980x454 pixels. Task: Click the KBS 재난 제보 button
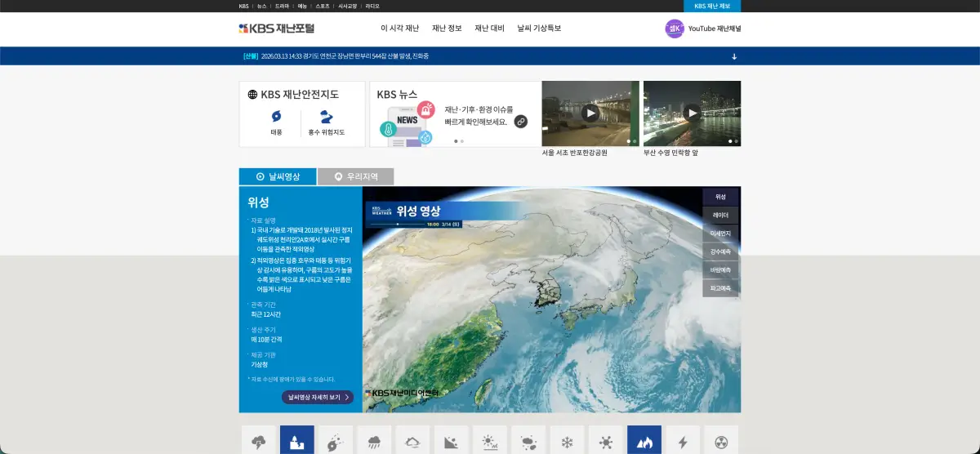pos(711,6)
